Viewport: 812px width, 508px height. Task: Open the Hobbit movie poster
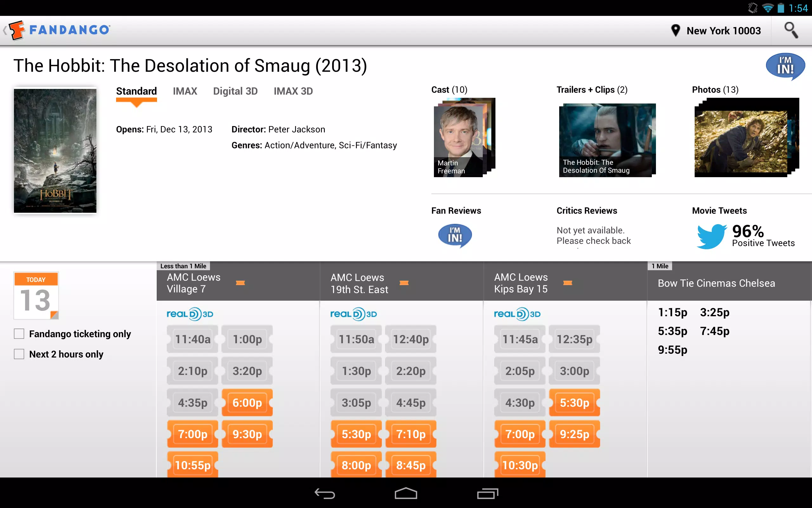55,150
